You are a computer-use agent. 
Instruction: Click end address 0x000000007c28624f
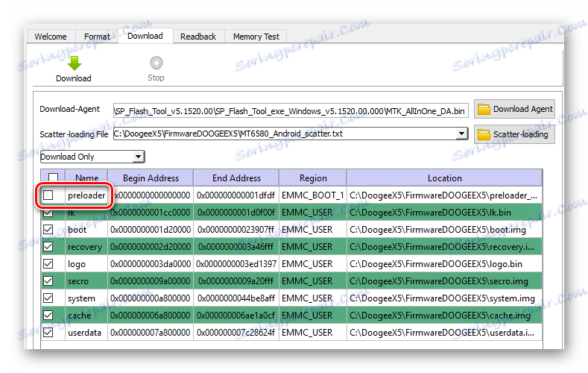[x=236, y=333]
